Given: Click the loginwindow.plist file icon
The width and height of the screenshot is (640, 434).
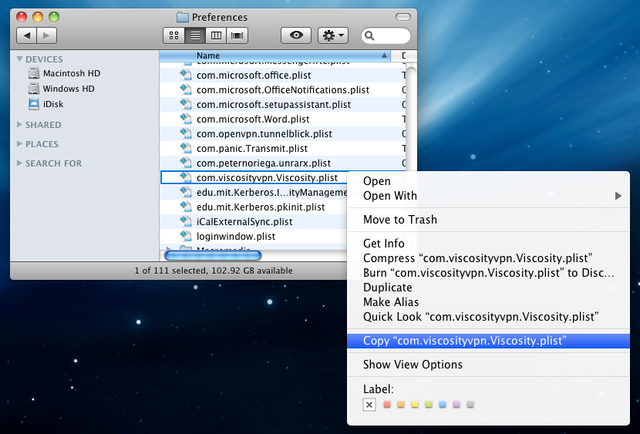Looking at the screenshot, I should tap(186, 236).
